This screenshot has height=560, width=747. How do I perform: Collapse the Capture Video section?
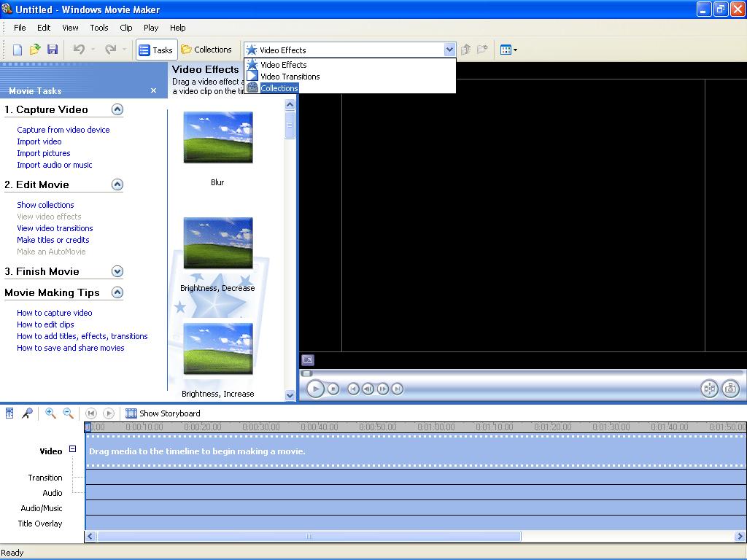(117, 109)
